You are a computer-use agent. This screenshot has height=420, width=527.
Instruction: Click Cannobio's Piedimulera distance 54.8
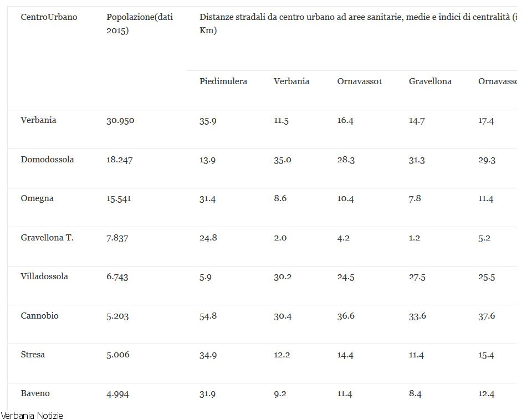(x=208, y=316)
